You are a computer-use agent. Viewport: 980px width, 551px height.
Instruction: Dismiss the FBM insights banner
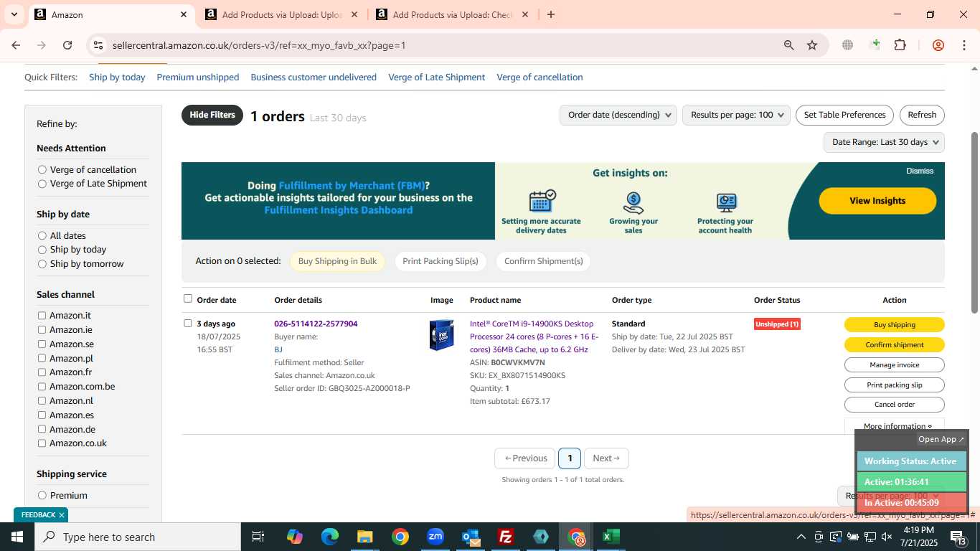point(920,171)
